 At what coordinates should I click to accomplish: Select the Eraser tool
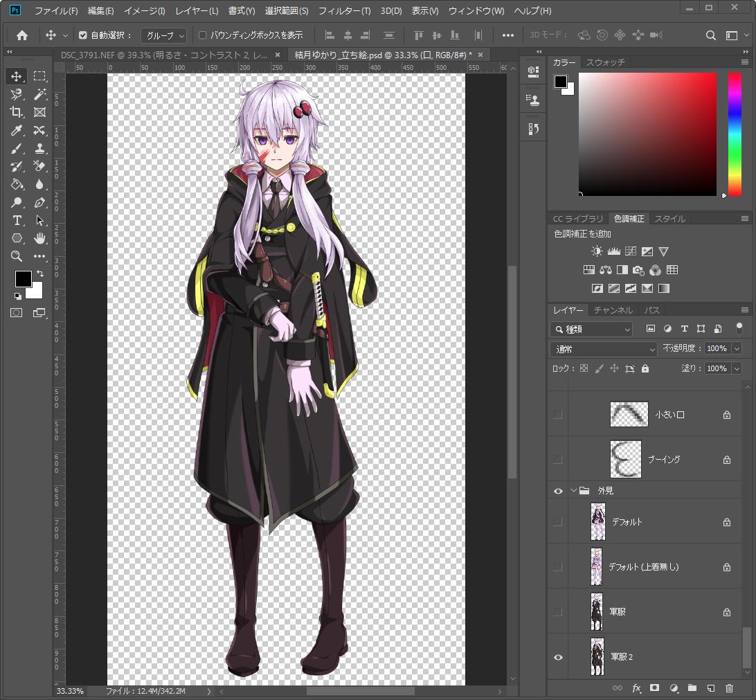click(39, 166)
